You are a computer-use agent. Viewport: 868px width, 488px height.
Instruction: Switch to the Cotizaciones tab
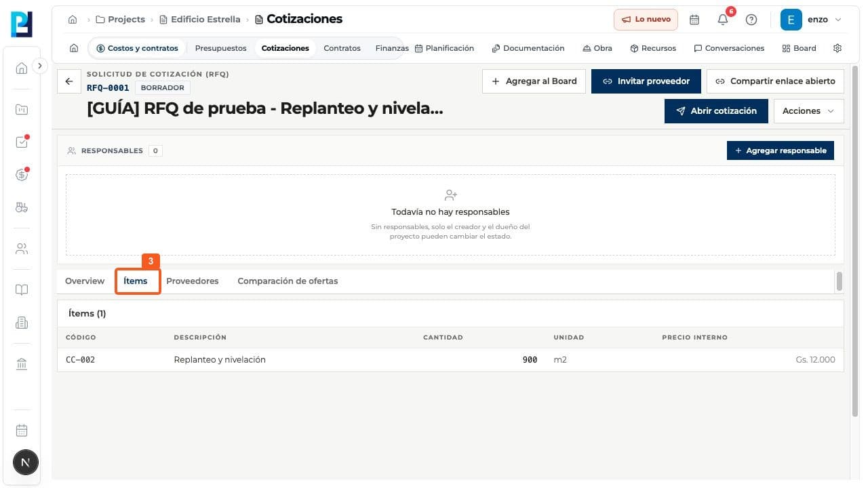click(x=285, y=48)
